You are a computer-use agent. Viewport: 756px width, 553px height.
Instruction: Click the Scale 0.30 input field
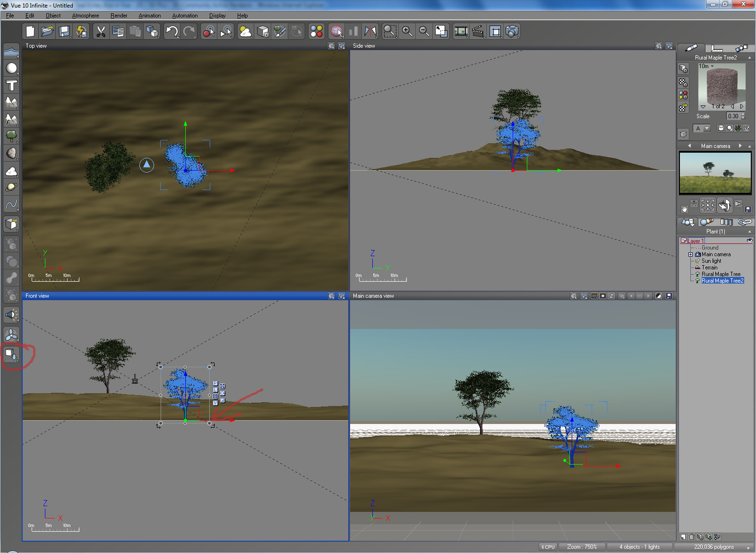pyautogui.click(x=733, y=116)
